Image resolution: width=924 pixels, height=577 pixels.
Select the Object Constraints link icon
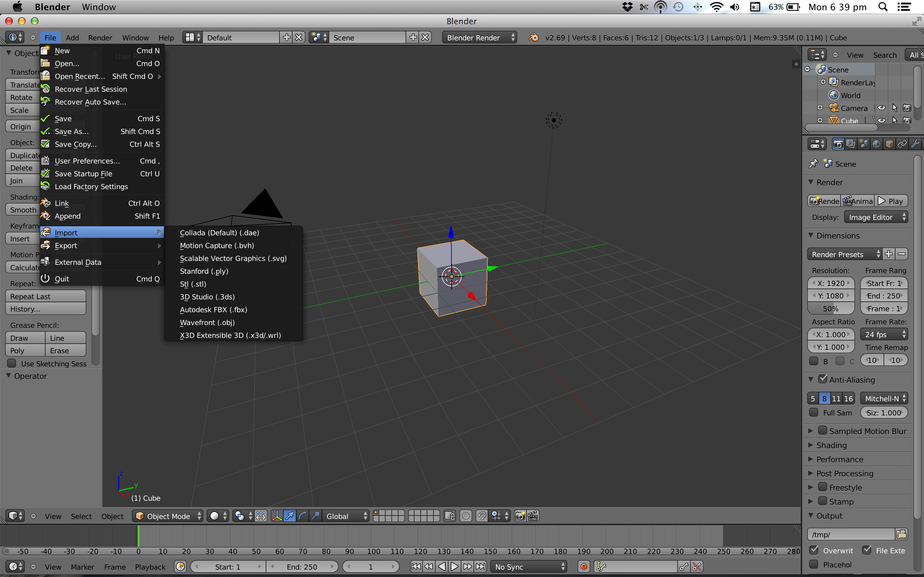pos(903,144)
